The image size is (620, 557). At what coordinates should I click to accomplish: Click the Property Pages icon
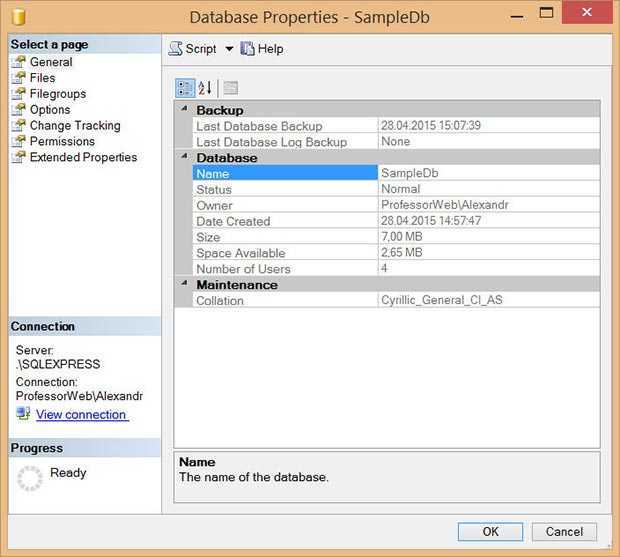pos(231,88)
